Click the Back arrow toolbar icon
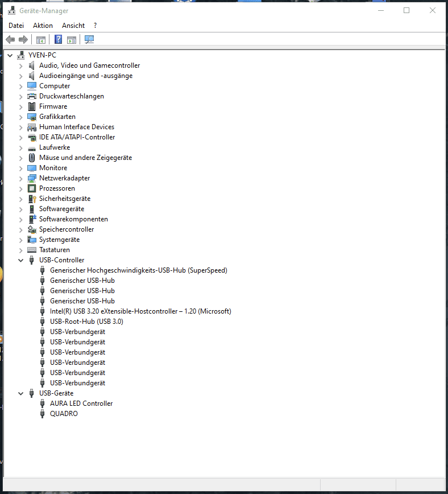This screenshot has height=494, width=448. pos(10,40)
